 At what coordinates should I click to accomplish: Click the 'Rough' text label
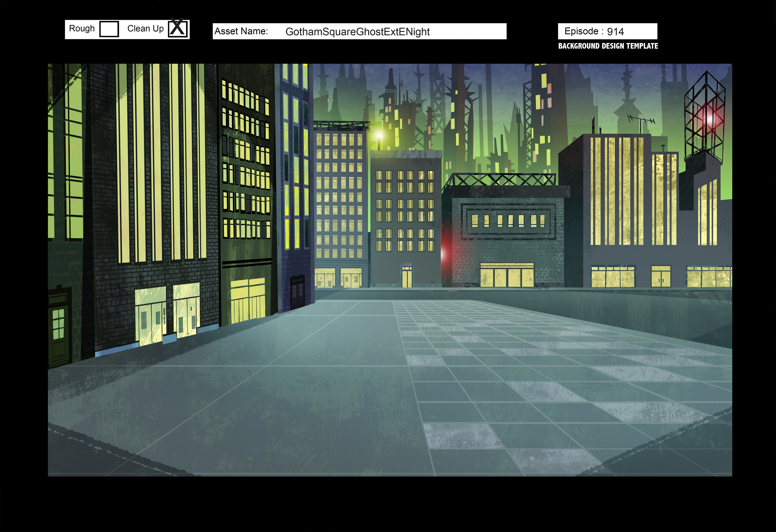point(82,28)
